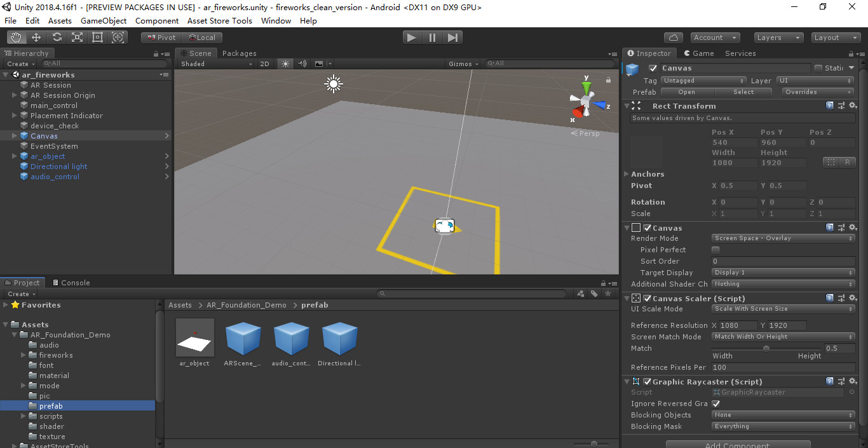Open the Account button
Screen dimensions: 868x448
point(714,37)
